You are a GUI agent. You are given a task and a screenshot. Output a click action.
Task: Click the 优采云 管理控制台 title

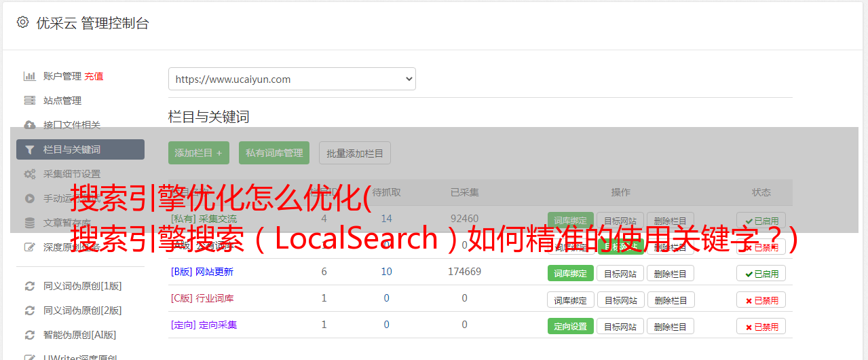[92, 23]
